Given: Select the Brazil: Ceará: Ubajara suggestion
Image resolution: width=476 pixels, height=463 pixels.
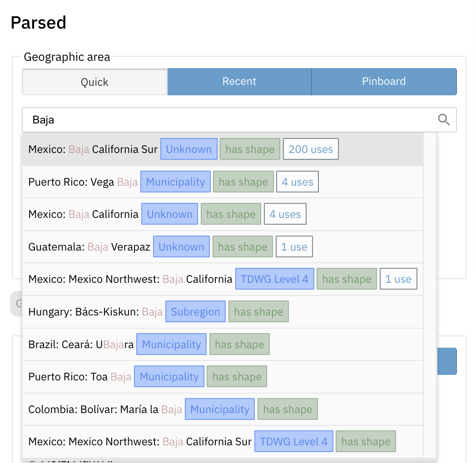Looking at the screenshot, I should (80, 344).
